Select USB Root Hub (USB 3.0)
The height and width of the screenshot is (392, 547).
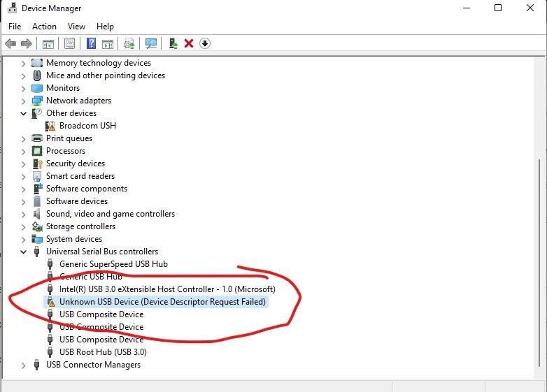[x=103, y=352]
